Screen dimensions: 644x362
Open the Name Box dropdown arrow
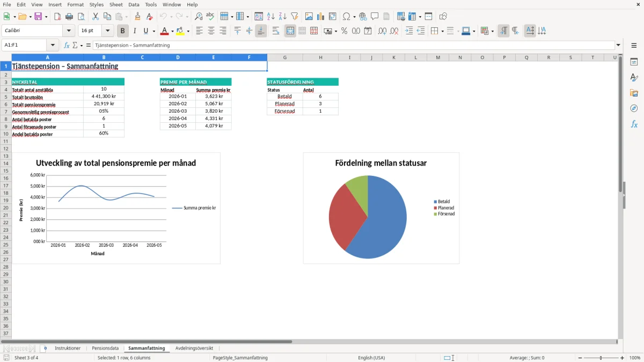tap(53, 45)
